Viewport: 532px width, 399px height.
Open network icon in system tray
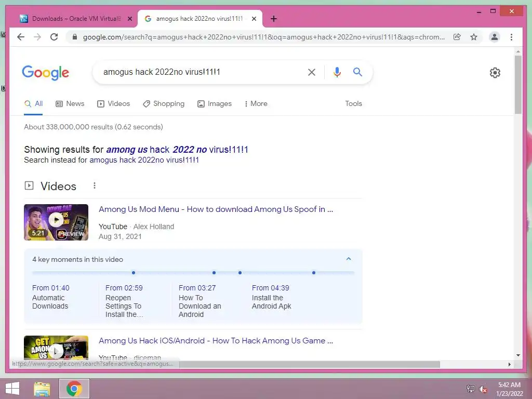(x=470, y=389)
